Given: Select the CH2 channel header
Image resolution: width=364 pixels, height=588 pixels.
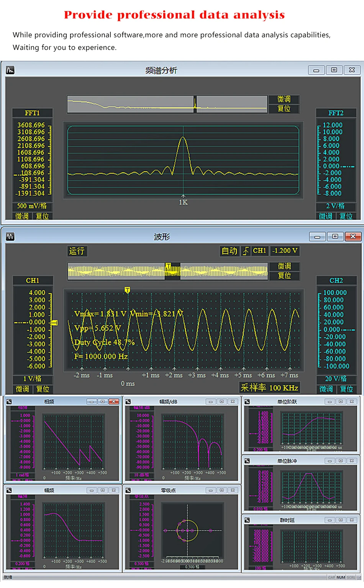Looking at the screenshot, I should pyautogui.click(x=336, y=280).
